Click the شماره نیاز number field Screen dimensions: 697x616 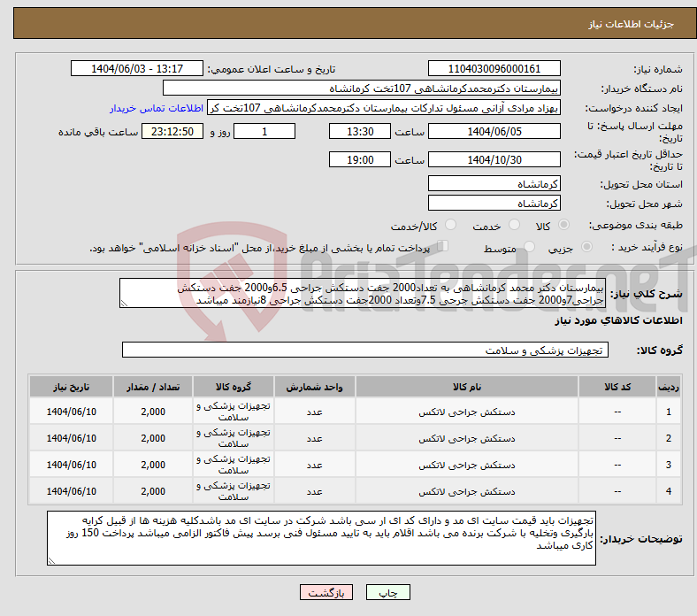494,69
